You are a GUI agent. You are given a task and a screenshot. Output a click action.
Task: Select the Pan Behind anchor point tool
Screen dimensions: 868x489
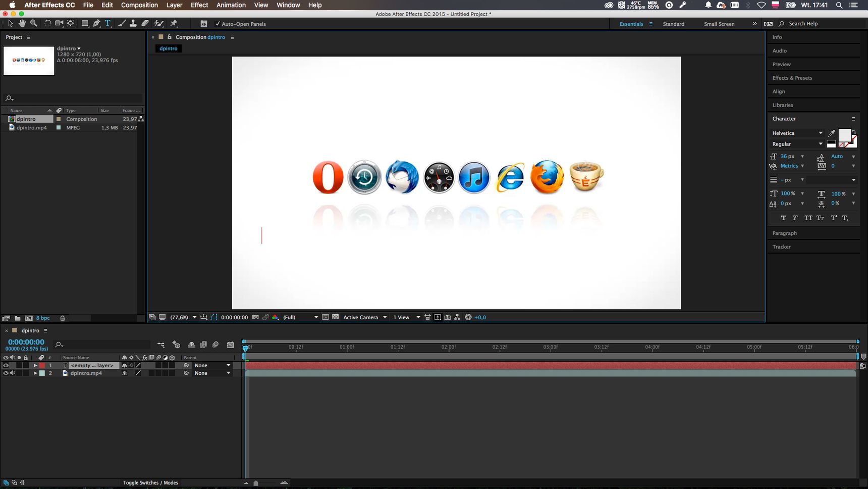click(x=71, y=23)
